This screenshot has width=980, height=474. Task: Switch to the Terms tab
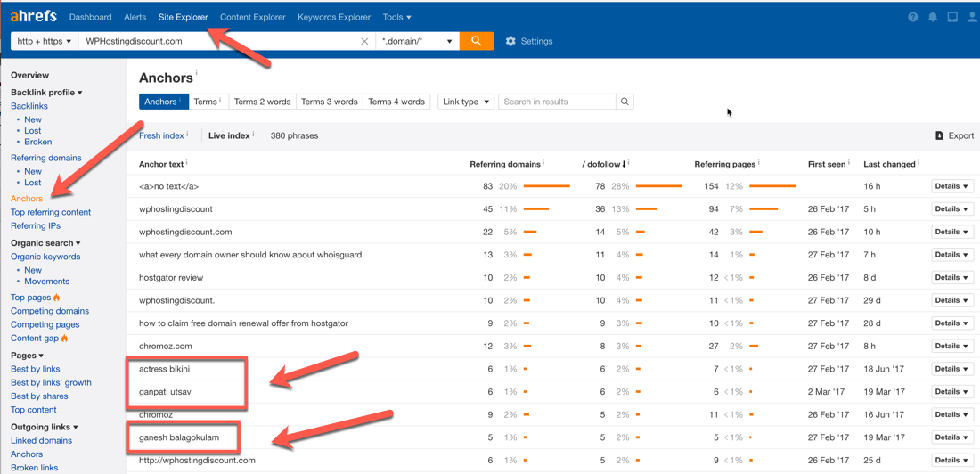pos(208,102)
